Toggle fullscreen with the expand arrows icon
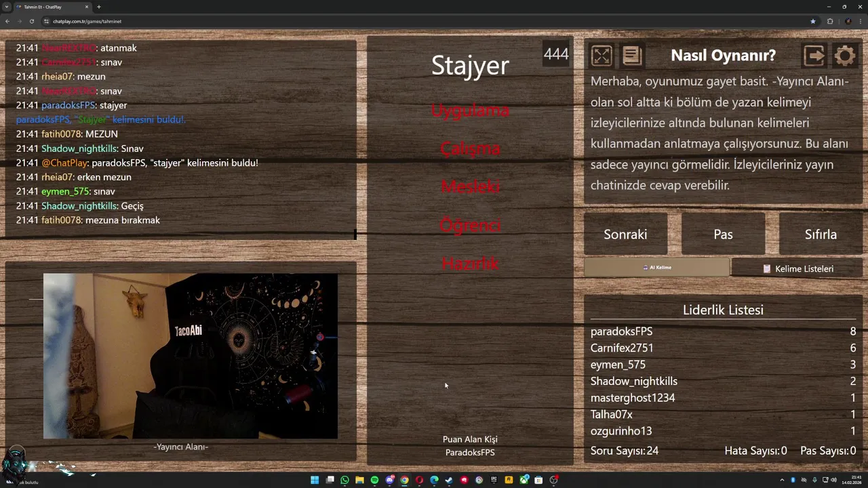The height and width of the screenshot is (488, 868). coord(601,56)
